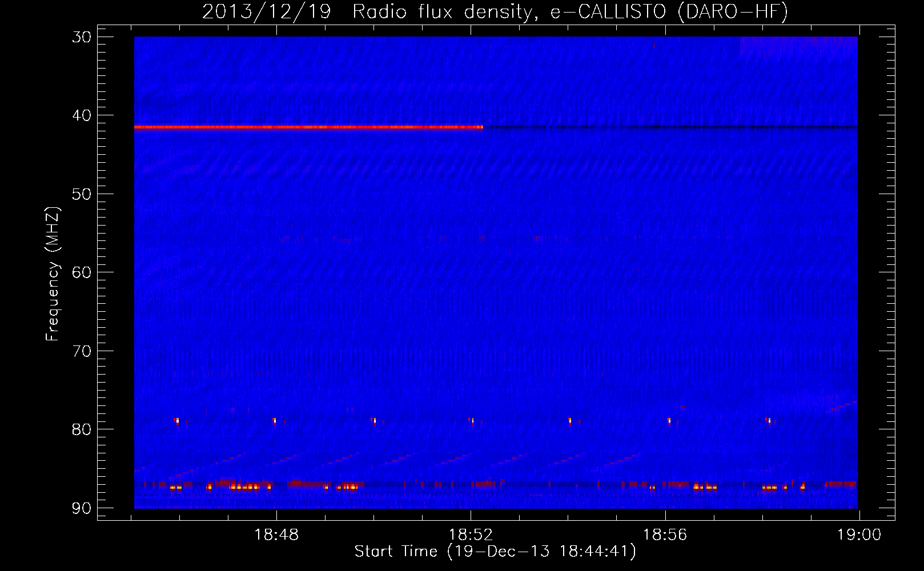Click the 30 frequency tick label
The width and height of the screenshot is (924, 571).
point(82,37)
